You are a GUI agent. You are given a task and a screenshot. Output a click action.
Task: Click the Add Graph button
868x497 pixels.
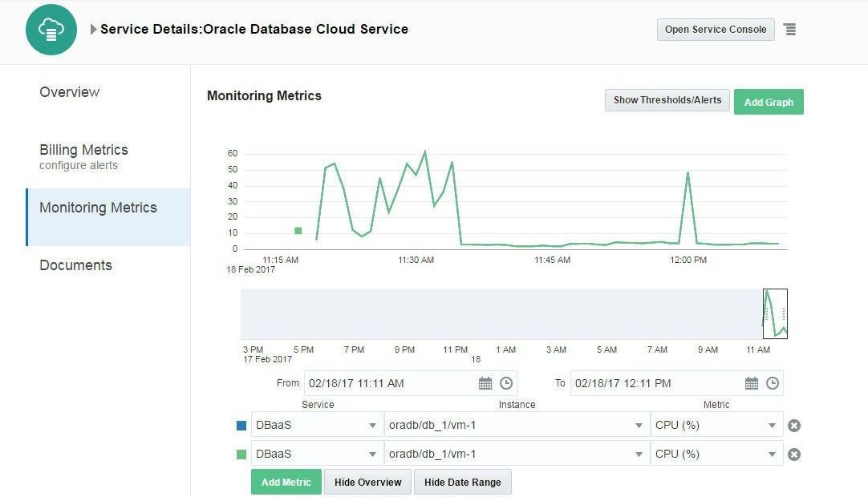point(769,102)
